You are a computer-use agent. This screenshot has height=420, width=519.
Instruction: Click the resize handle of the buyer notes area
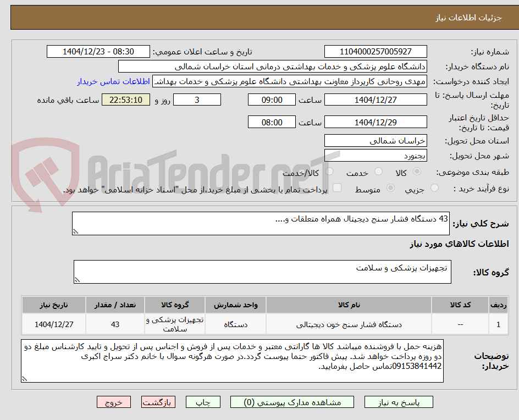(24, 379)
